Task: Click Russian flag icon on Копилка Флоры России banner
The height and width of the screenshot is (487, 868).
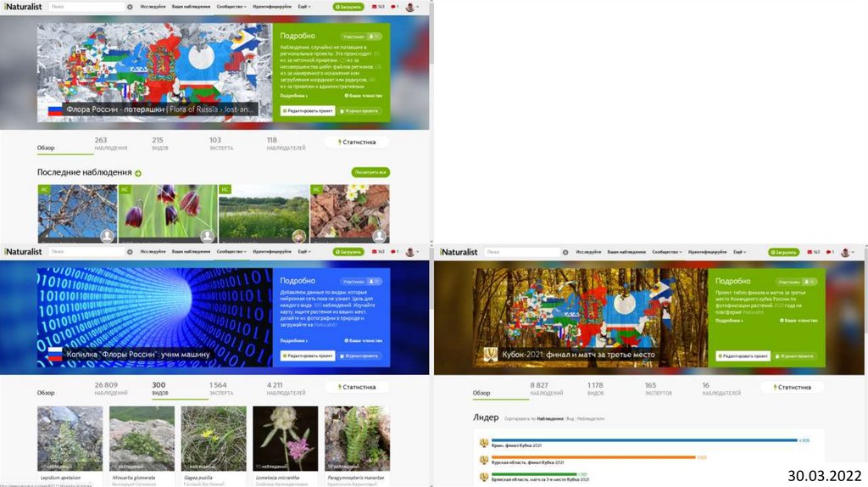Action: pyautogui.click(x=55, y=355)
